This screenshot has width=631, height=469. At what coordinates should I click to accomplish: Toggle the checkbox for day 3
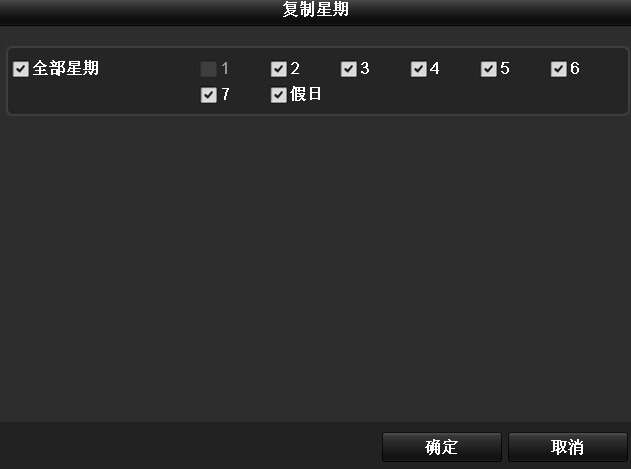(x=348, y=69)
